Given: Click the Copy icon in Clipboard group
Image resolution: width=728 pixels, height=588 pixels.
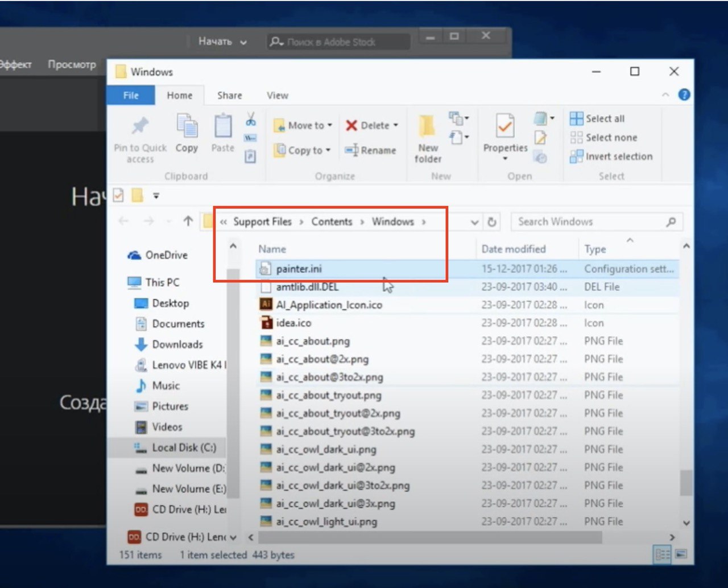Looking at the screenshot, I should point(187,126).
